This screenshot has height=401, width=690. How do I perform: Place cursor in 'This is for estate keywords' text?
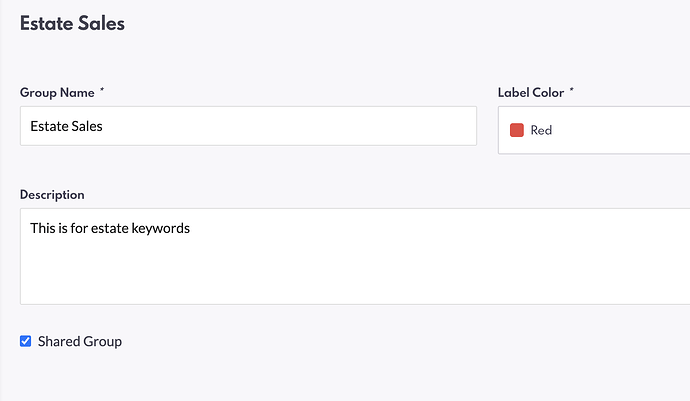coord(110,228)
